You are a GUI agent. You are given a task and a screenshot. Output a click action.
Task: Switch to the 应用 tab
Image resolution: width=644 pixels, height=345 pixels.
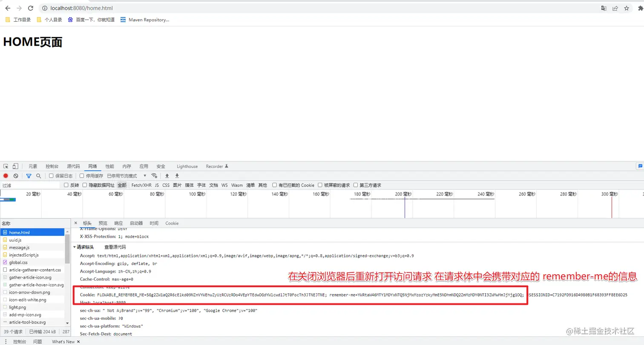[144, 167]
